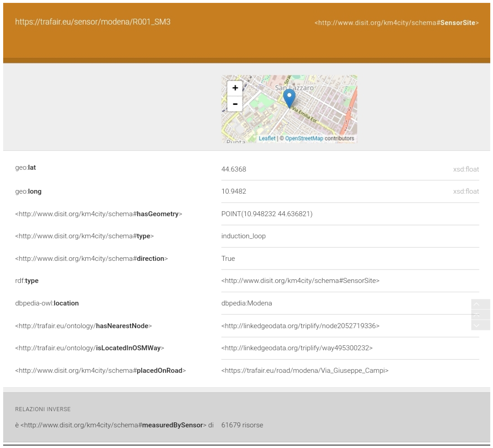The width and height of the screenshot is (493, 448).
Task: Open the OpenStreetMap contributors link
Action: 304,138
